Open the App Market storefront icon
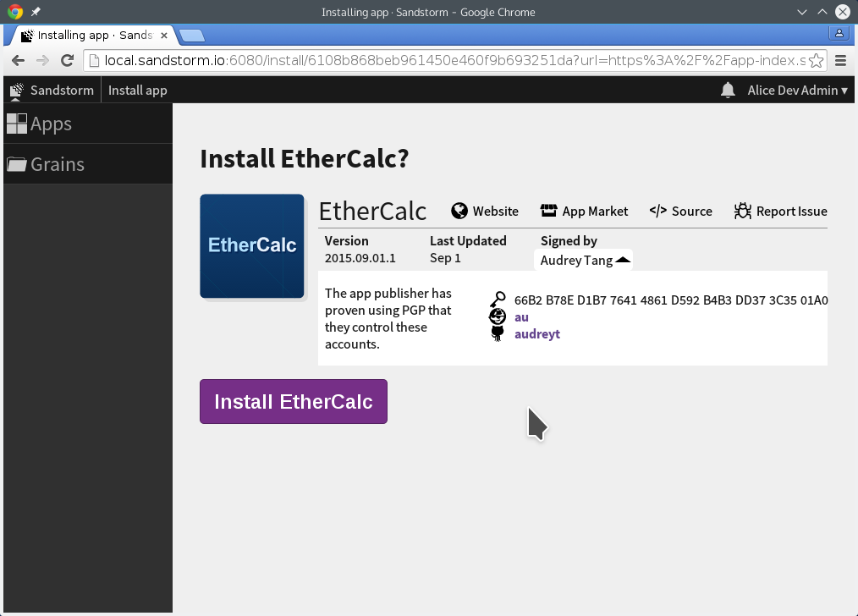The width and height of the screenshot is (858, 616). [x=549, y=210]
